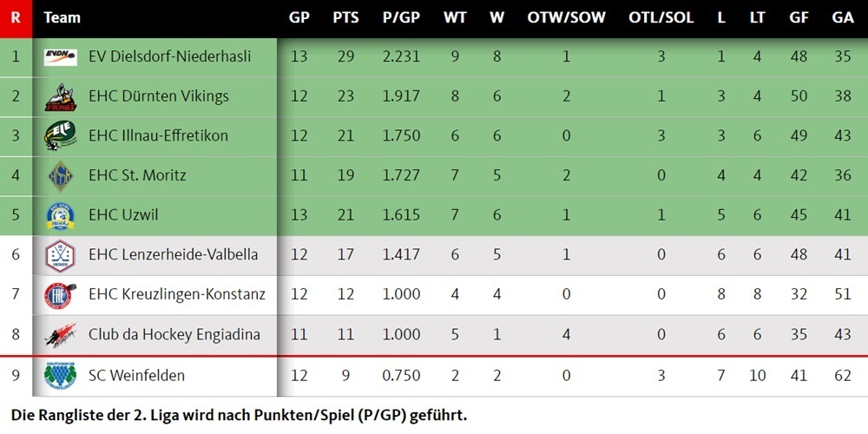Click the EV Dielsdorf-Niederhasli team logo
Image resolution: width=868 pixels, height=434 pixels.
click(61, 56)
